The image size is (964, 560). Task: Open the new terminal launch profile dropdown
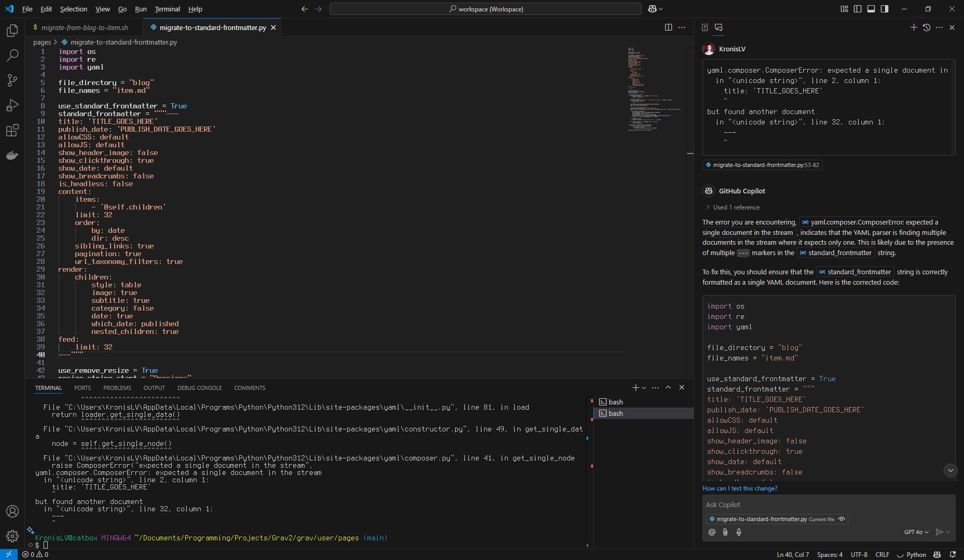pos(644,388)
